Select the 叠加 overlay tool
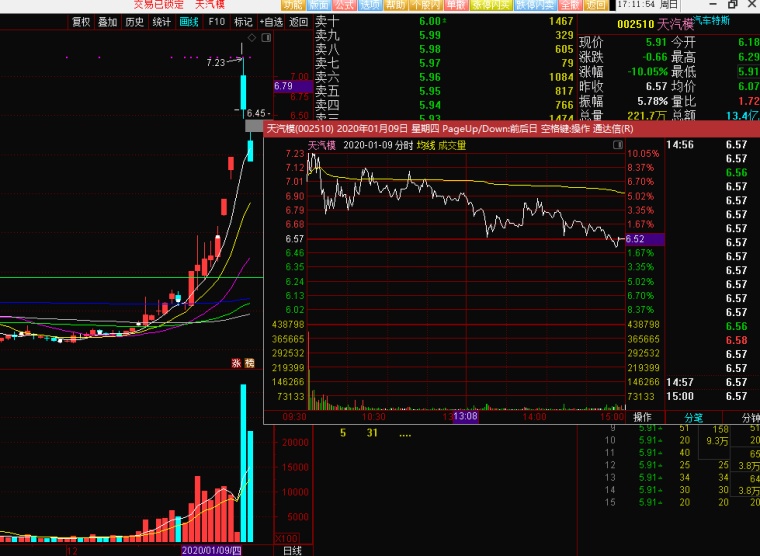The image size is (760, 556). 108,22
